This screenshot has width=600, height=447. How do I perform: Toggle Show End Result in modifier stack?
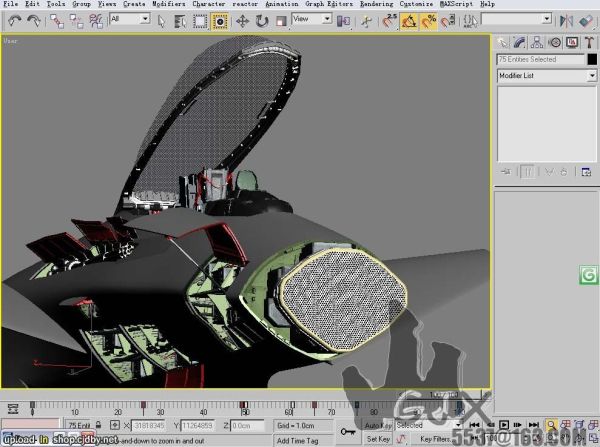[527, 173]
